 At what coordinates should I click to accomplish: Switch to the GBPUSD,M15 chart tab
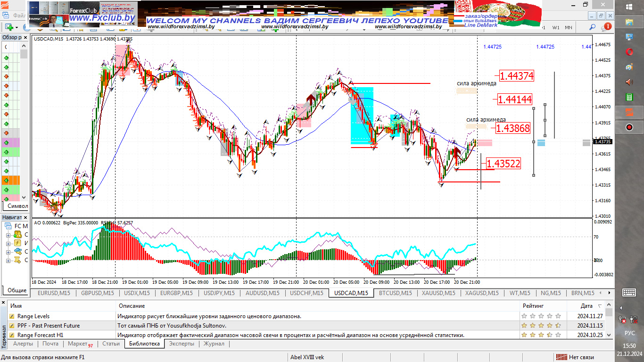(98, 293)
